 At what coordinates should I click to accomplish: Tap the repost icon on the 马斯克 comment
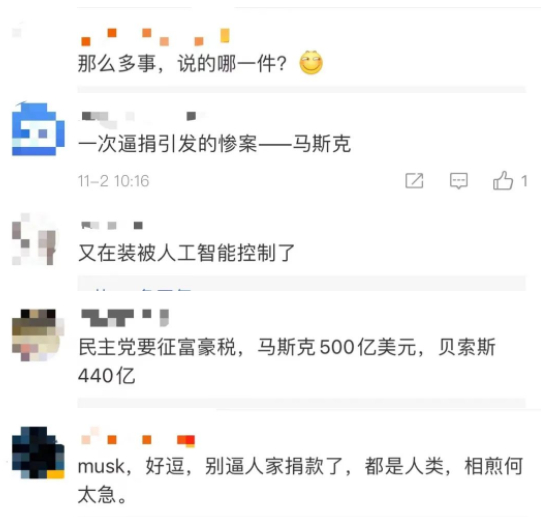(x=414, y=180)
